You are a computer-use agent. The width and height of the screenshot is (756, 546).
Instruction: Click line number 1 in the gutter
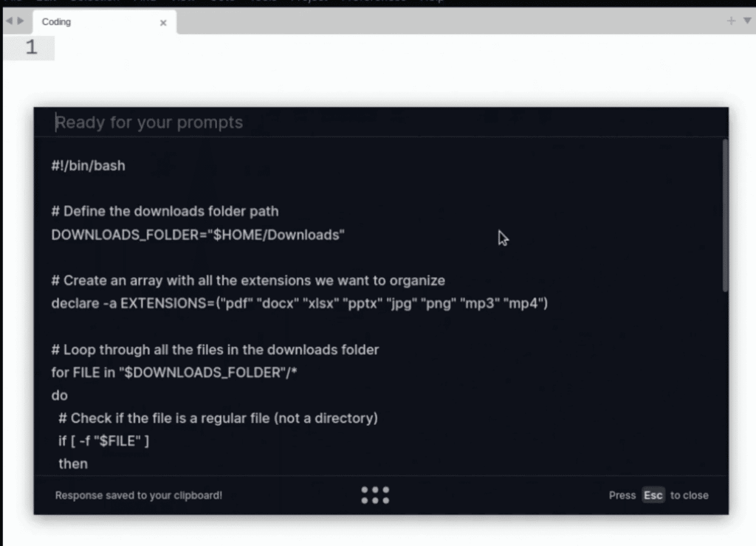coord(30,48)
